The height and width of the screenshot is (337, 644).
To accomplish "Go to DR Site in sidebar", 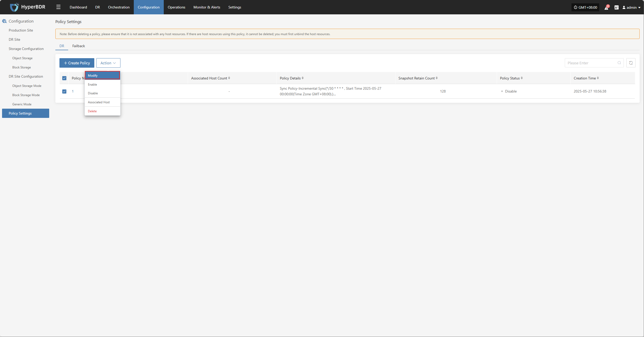I will click(14, 39).
